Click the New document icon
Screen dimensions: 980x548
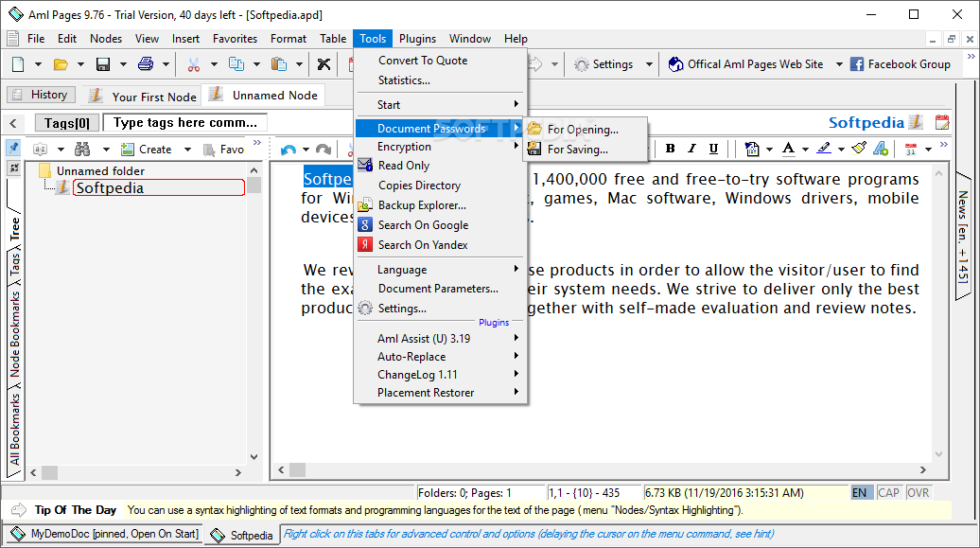(18, 63)
